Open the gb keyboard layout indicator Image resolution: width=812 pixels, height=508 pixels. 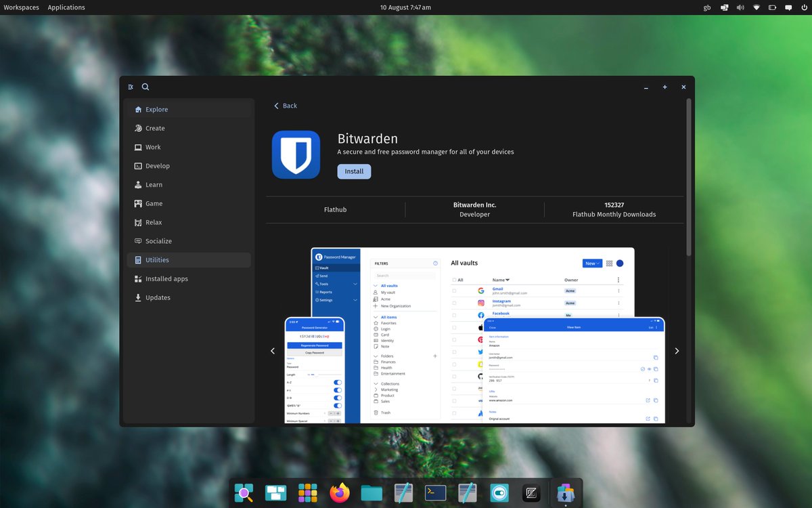[x=707, y=7]
